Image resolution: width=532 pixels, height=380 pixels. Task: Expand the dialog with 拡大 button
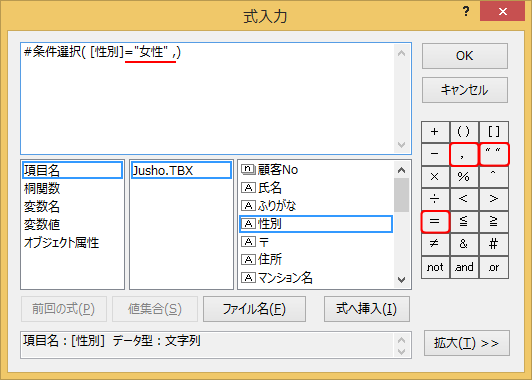coord(467,343)
